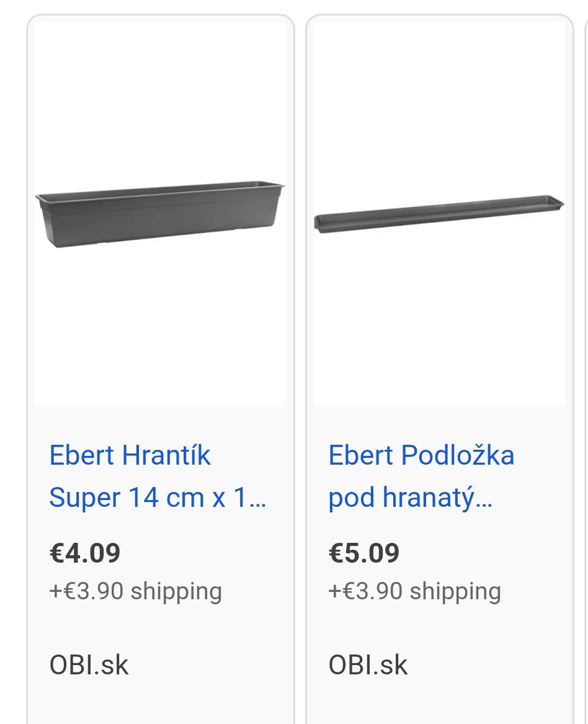
Task: Open the "Ebert Podložka" product title link
Action: pos(421,455)
